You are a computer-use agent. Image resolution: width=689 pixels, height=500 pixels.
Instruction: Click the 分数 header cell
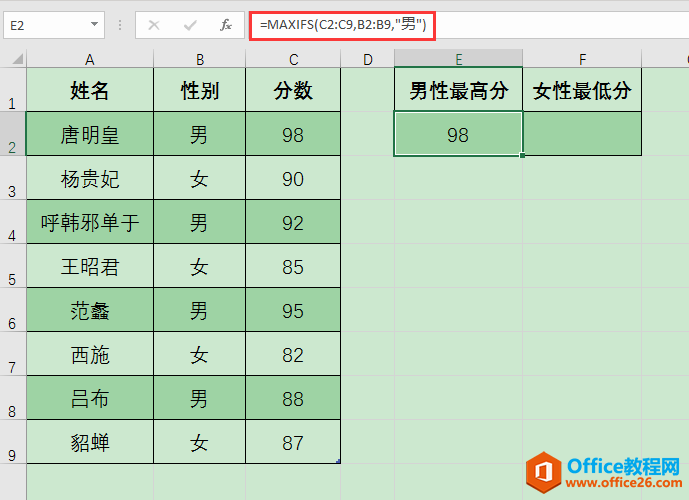293,90
